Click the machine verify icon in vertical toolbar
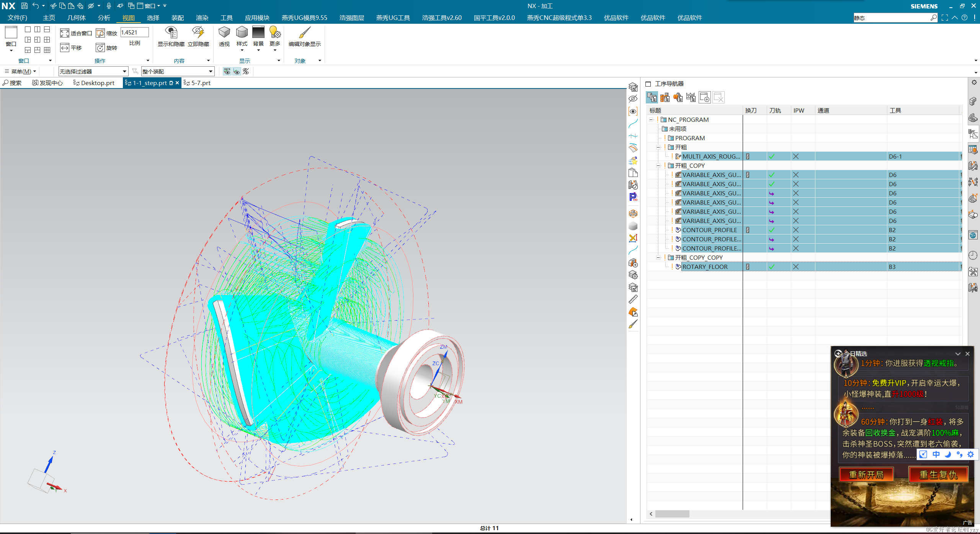The image size is (980, 534). coord(633,185)
